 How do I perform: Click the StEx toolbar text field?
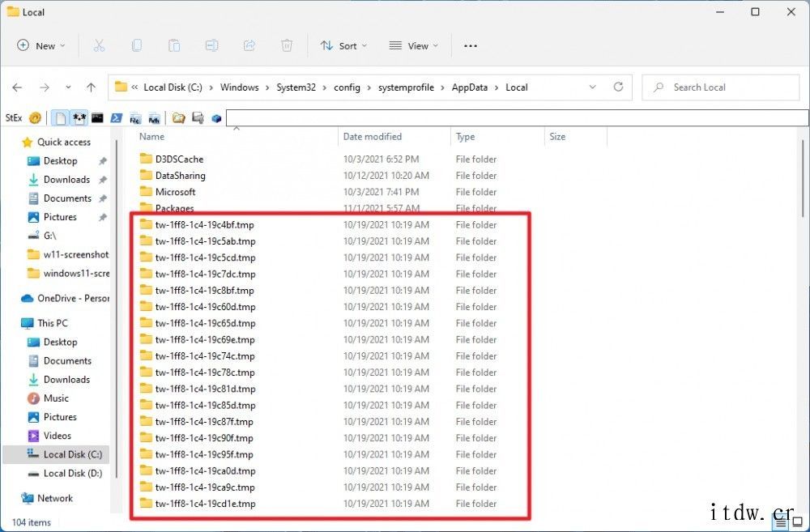click(x=517, y=117)
